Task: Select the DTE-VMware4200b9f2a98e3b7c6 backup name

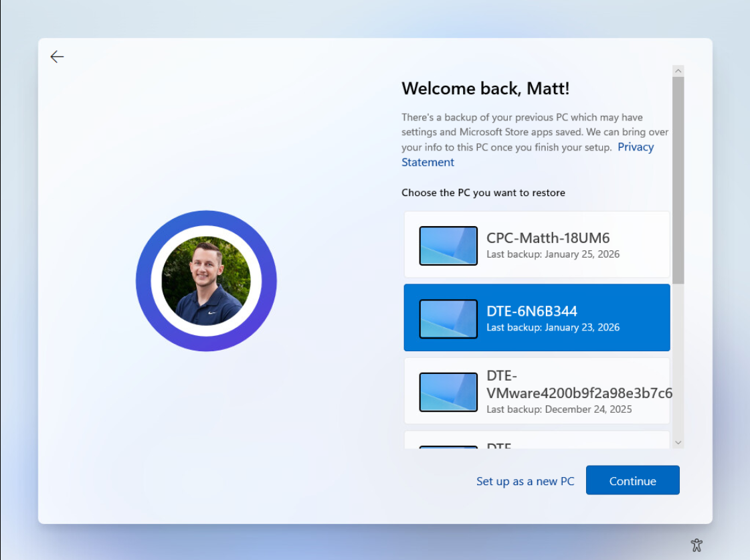Action: (579, 385)
